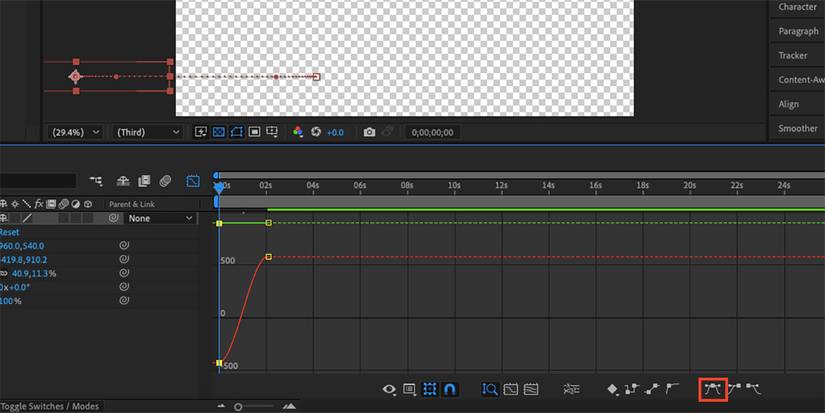This screenshot has width=825, height=413.
Task: Click the 100% opacity value
Action: coord(11,301)
